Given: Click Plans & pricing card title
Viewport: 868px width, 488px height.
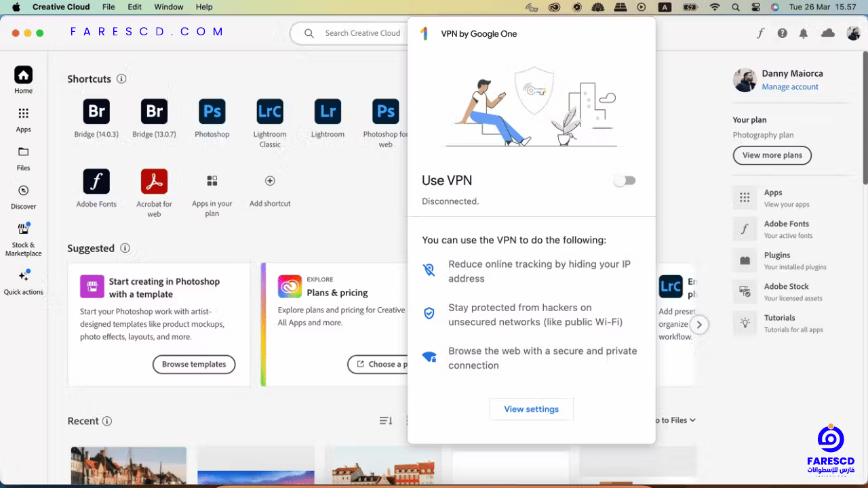Looking at the screenshot, I should [337, 293].
